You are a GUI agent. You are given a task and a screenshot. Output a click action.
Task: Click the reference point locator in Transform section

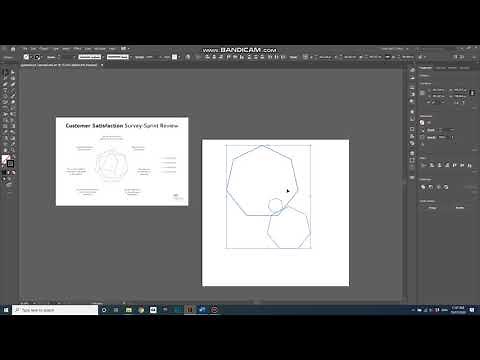pos(422,93)
